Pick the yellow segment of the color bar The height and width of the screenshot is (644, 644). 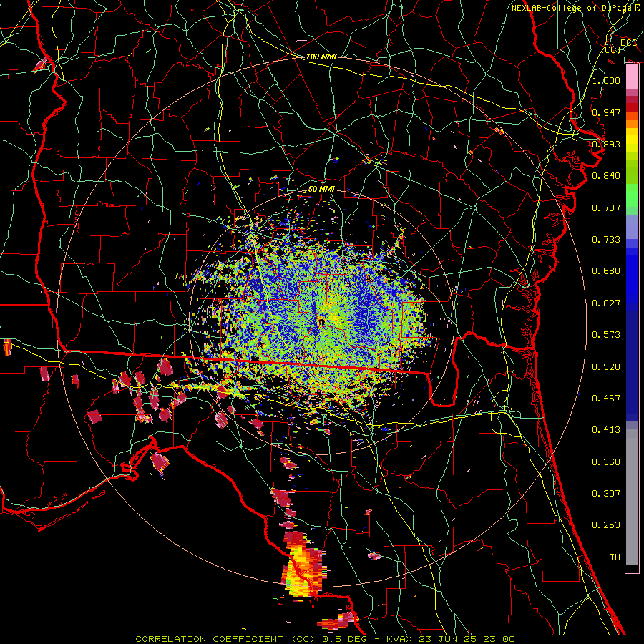click(632, 141)
